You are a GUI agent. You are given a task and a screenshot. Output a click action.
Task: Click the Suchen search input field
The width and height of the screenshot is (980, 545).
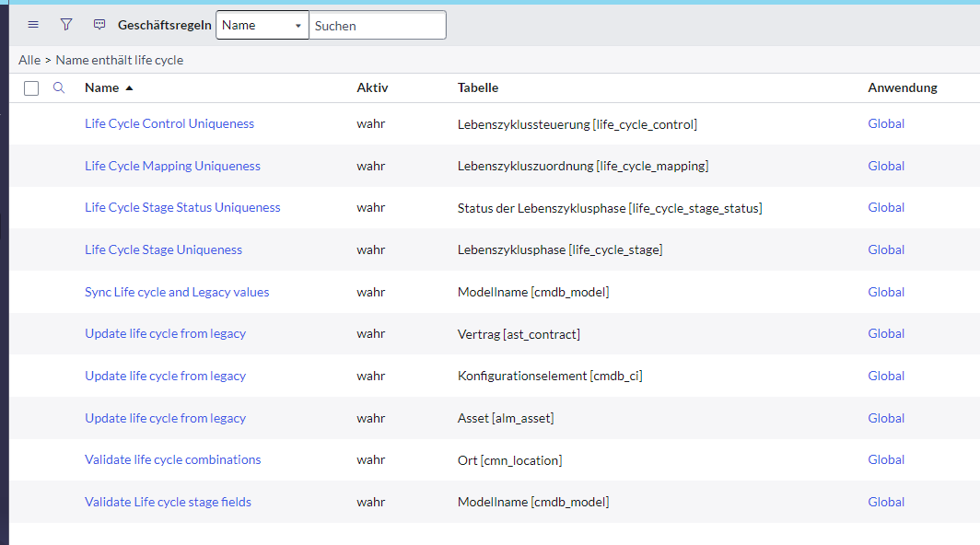[x=378, y=25]
